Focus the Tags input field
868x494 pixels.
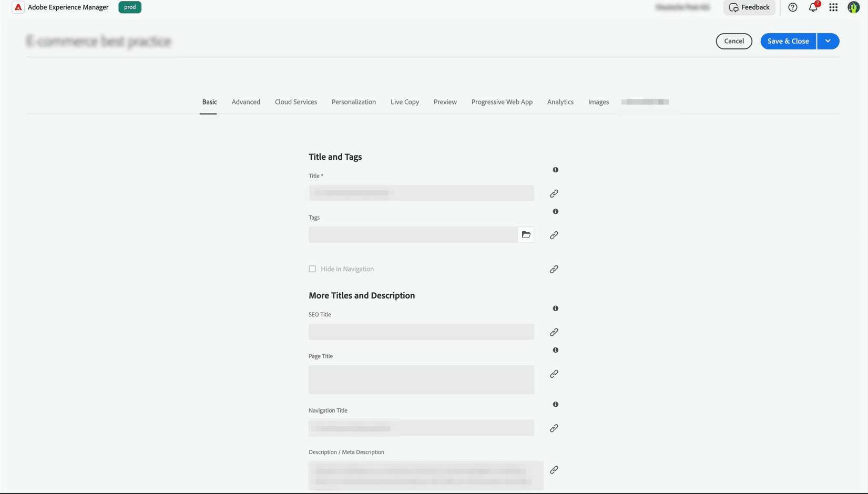point(413,235)
